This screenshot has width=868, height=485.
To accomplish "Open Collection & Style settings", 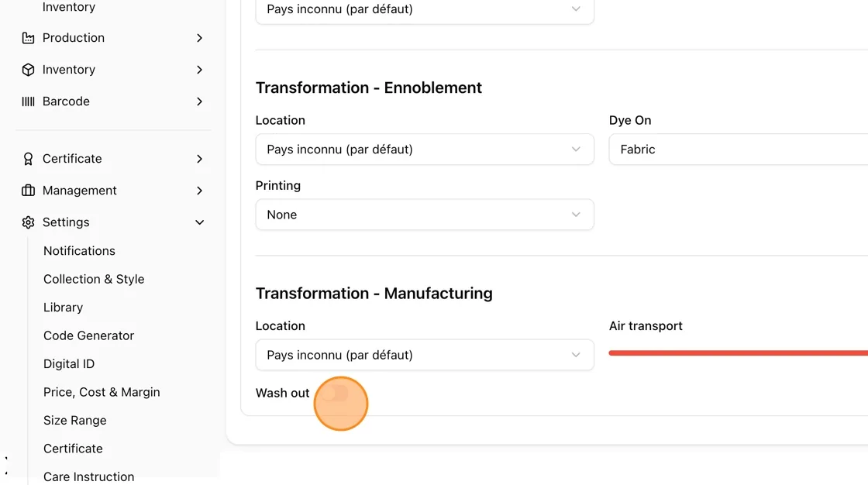I will (x=94, y=279).
